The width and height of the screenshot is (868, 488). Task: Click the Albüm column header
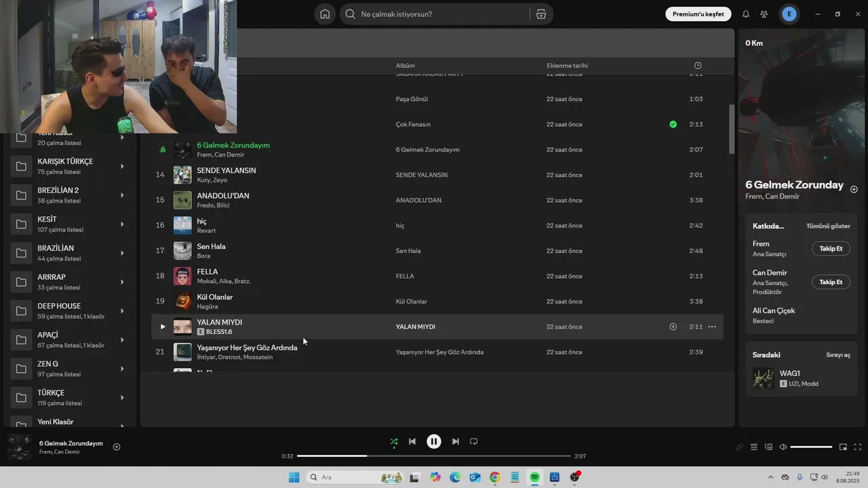[406, 66]
